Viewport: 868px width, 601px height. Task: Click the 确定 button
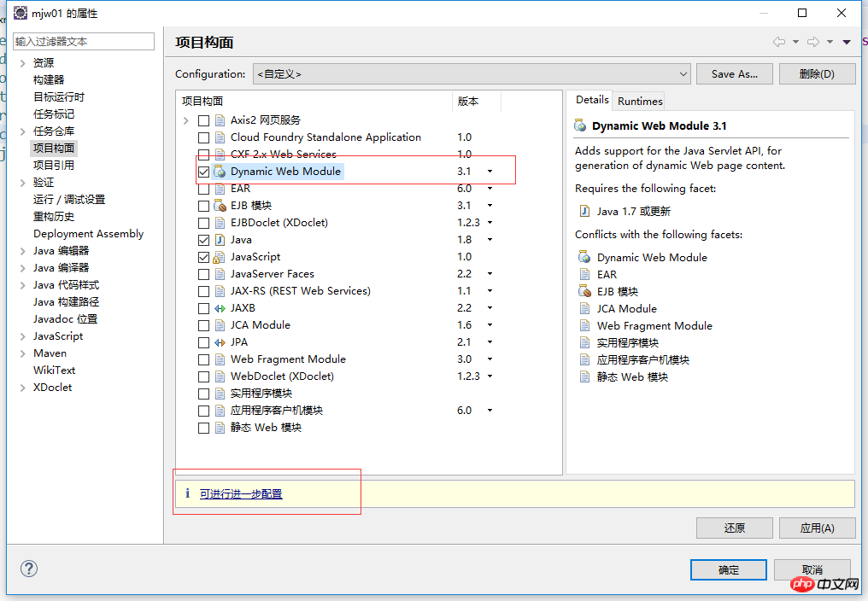(x=729, y=569)
